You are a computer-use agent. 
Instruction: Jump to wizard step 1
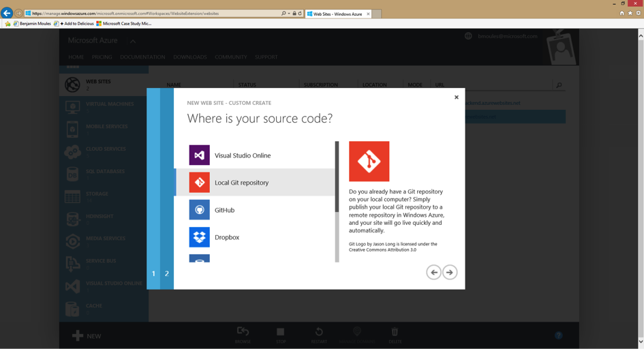[x=153, y=273]
